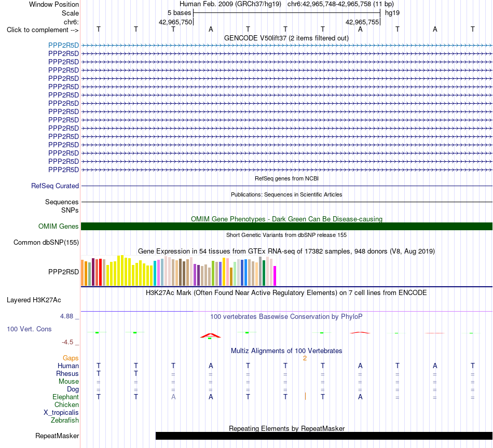The width and height of the screenshot is (493, 448).
Task: Click the 'Sequences' track label
Action: click(62, 202)
